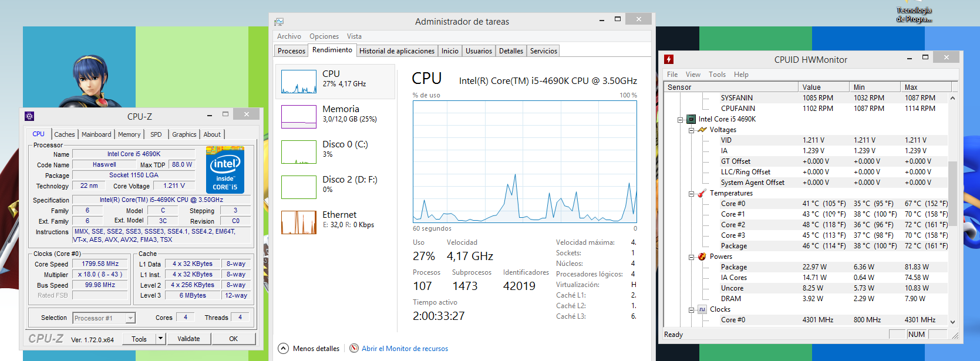This screenshot has width=980, height=361.
Task: Select the Disco 2 (D: F:) graph thumbnail
Action: pos(299,187)
